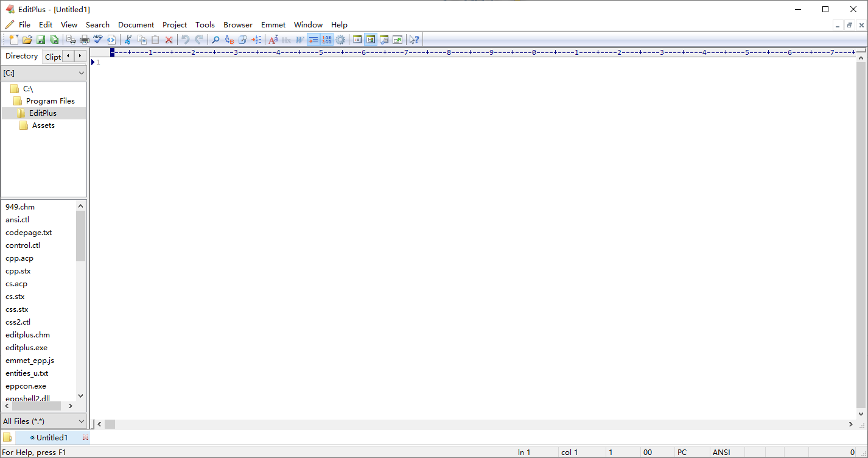Viewport: 868px width, 458px height.
Task: Open Set Font with the red A icon
Action: click(273, 40)
